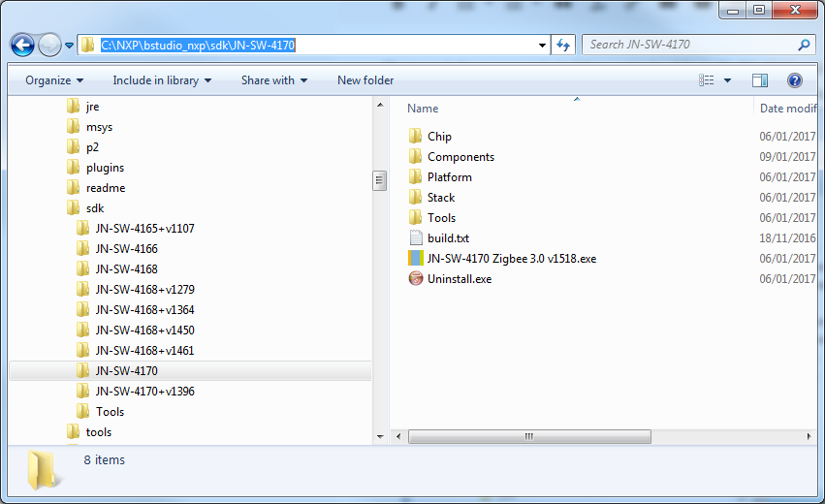The width and height of the screenshot is (825, 504).
Task: Click the Chip date 06/01/2017
Action: click(x=787, y=137)
